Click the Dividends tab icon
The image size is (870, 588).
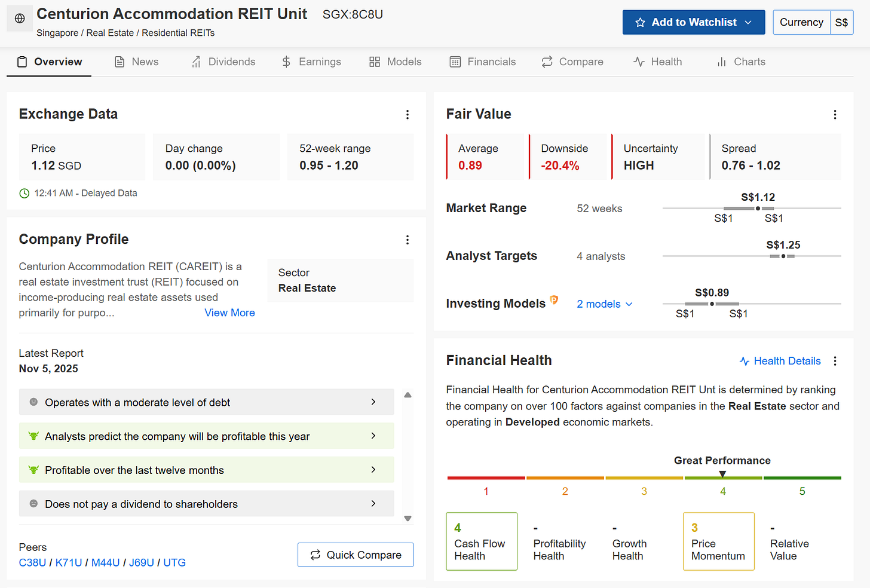coord(196,62)
